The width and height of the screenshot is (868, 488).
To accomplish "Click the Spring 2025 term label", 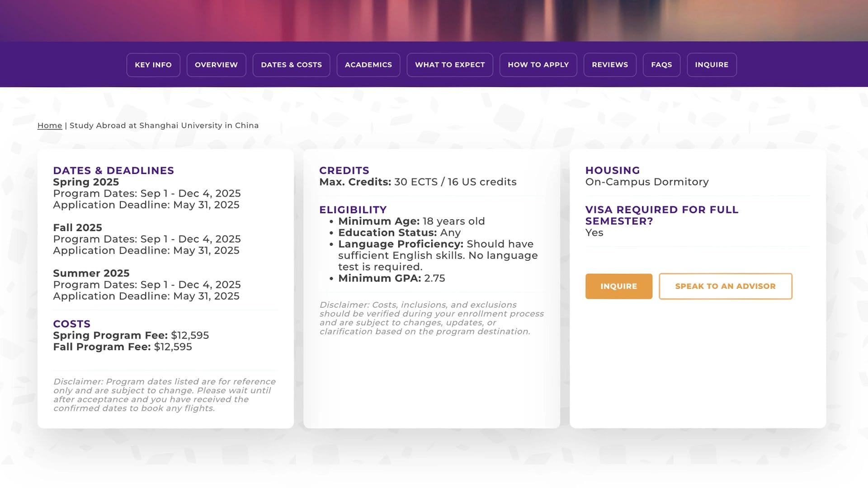I will point(86,182).
